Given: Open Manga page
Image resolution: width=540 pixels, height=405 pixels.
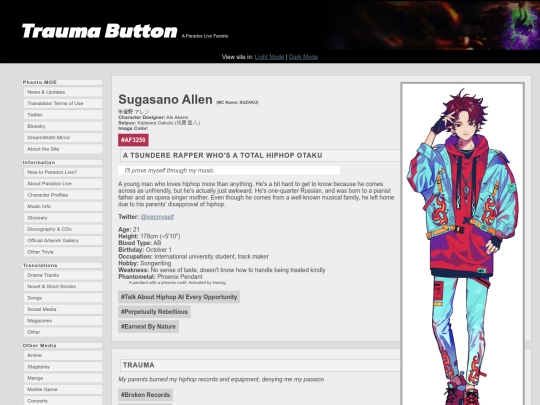Looking at the screenshot, I should [x=63, y=378].
